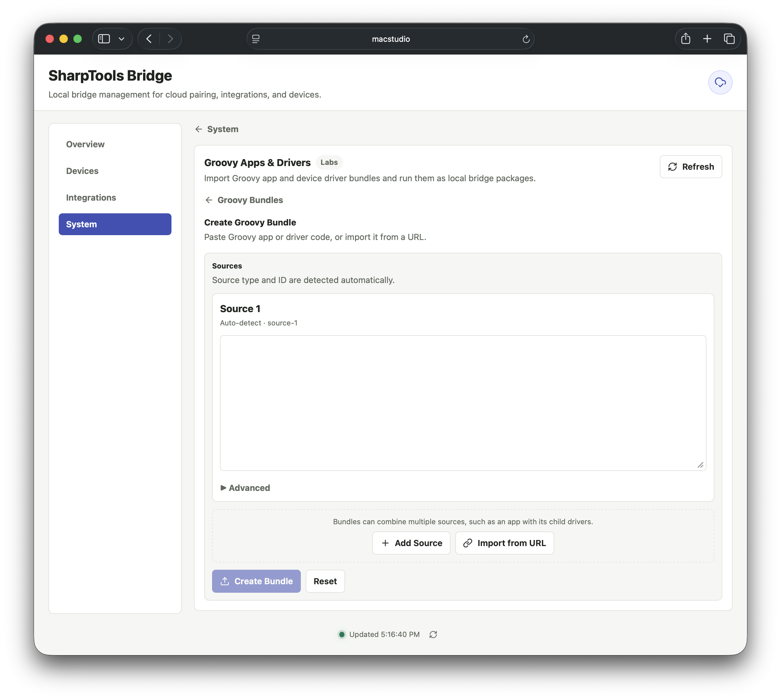Click the Updated 5:16:40 PM status text

pyautogui.click(x=384, y=634)
